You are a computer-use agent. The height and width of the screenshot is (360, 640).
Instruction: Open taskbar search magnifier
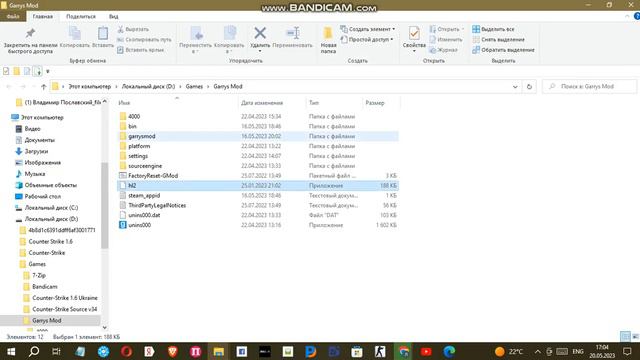[x=34, y=351]
